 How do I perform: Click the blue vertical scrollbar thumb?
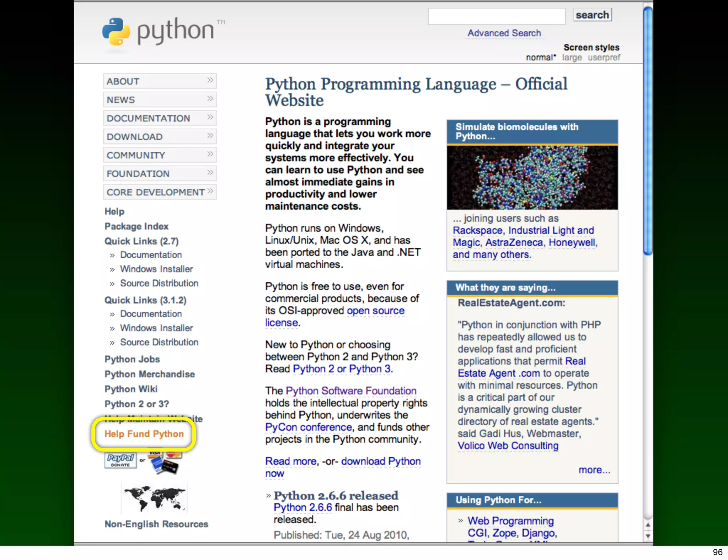(648, 131)
